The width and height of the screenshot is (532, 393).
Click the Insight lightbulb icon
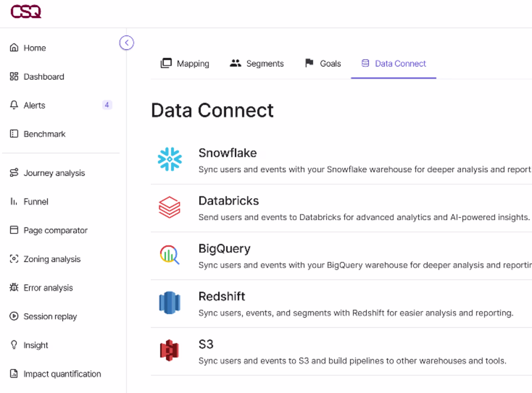(14, 345)
